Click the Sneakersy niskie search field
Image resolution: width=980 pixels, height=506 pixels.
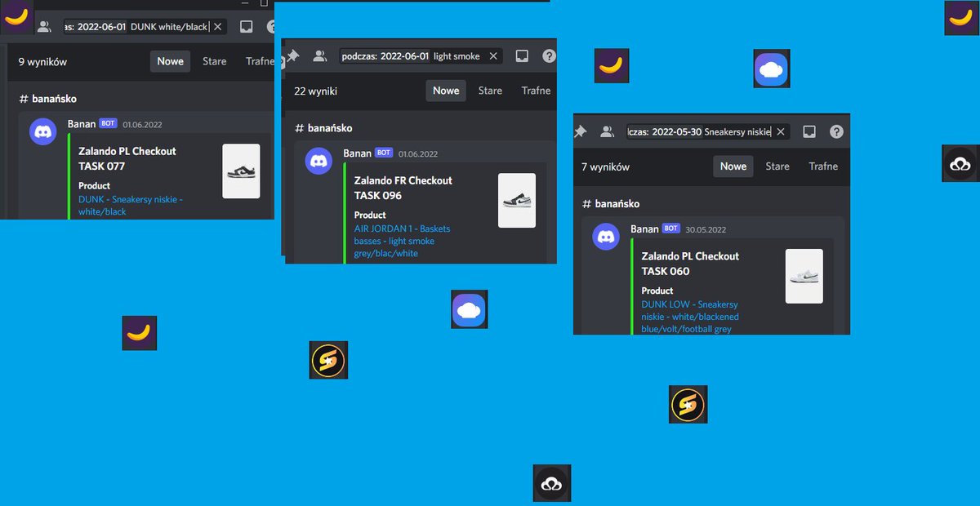click(x=708, y=131)
